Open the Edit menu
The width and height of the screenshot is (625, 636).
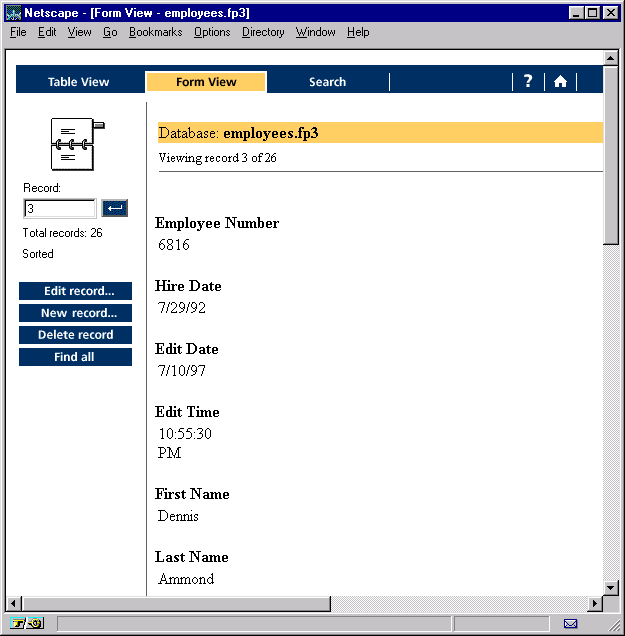tap(47, 32)
